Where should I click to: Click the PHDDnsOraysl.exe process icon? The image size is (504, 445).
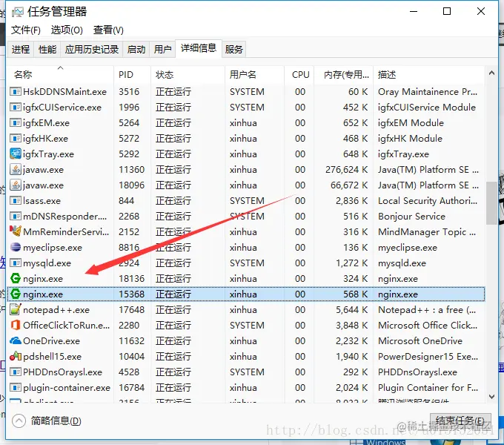(16, 372)
